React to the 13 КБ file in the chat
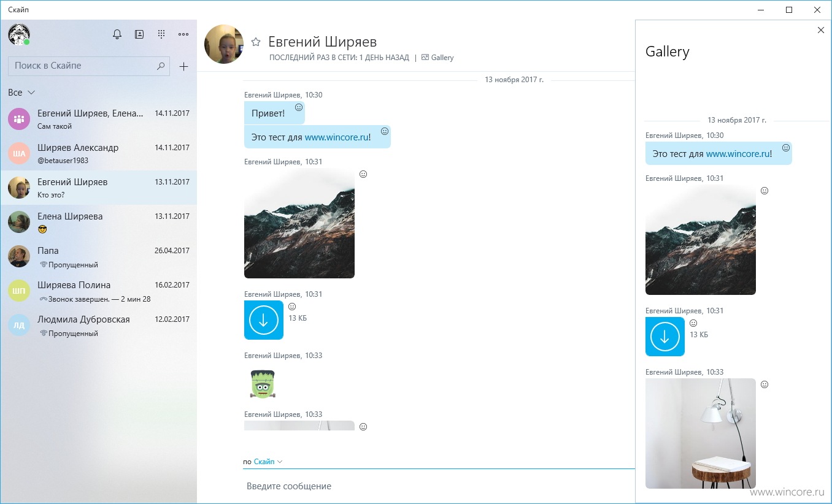The height and width of the screenshot is (504, 832). click(x=292, y=307)
